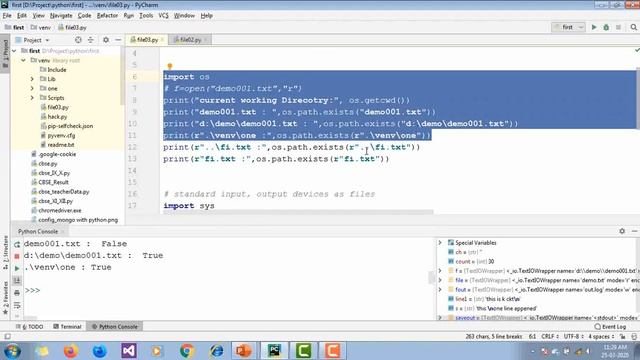Viewport: 640px width, 360px height.
Task: Collapse the venv folder node
Action: [x=23, y=60]
